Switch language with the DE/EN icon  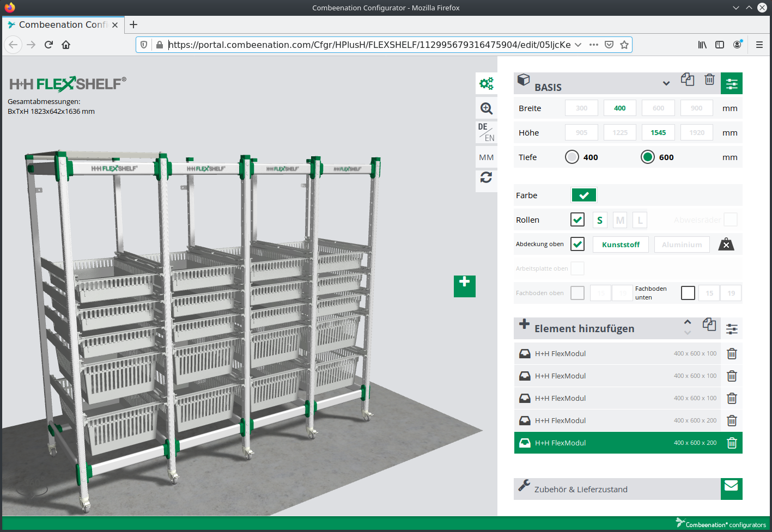point(487,132)
